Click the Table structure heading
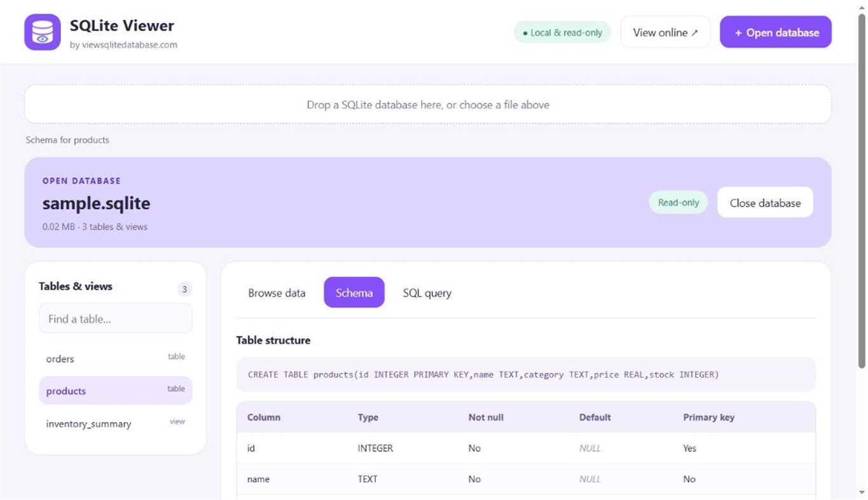Screen dimensions: 868x500 pos(273,340)
